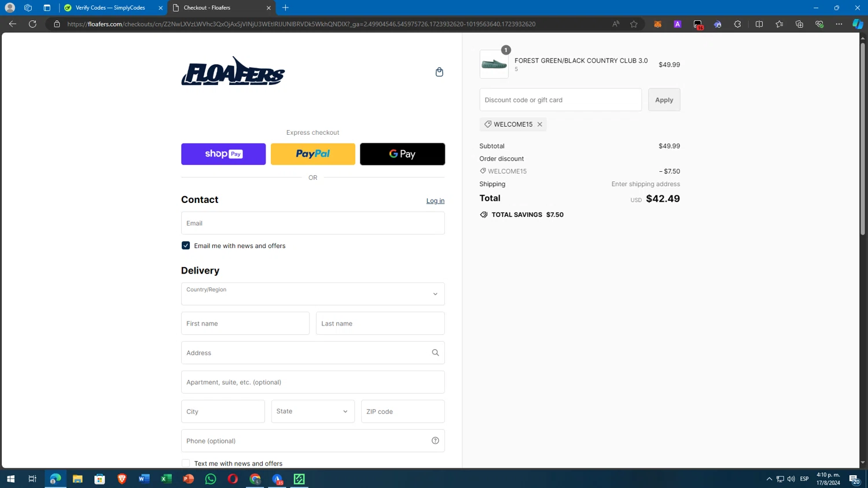This screenshot has height=488, width=868.
Task: Open File Explorer from taskbar
Action: (78, 479)
